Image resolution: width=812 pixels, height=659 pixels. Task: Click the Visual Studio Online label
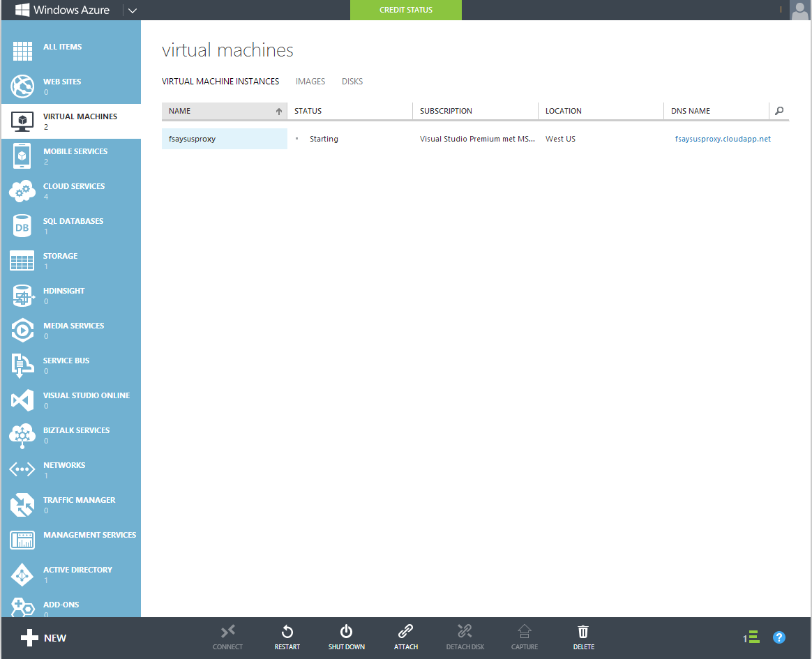point(87,395)
